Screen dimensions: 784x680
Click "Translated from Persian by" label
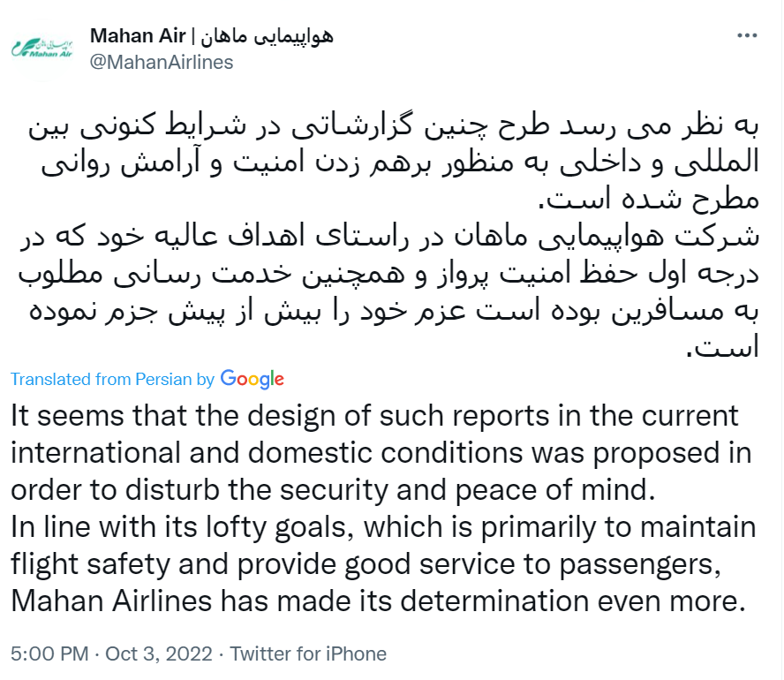pyautogui.click(x=112, y=379)
